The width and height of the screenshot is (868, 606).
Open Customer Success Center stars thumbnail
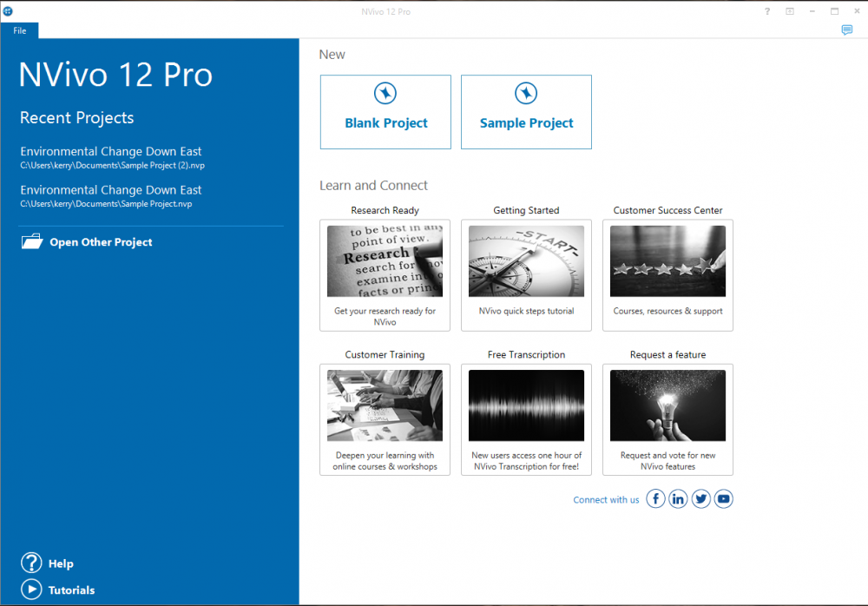[667, 261]
